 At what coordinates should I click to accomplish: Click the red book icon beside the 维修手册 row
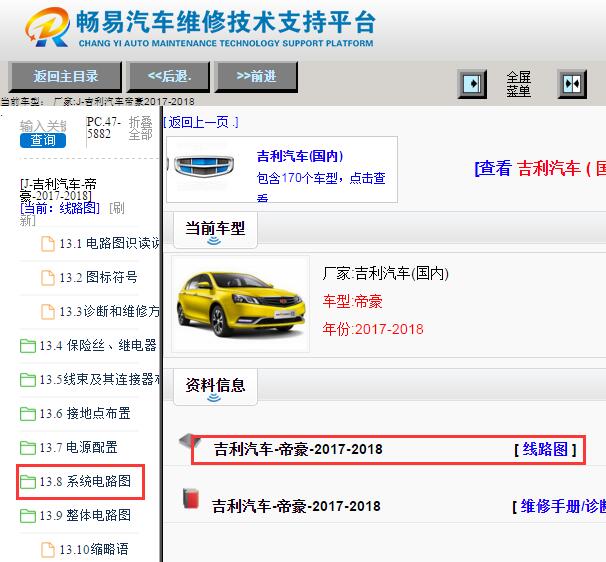tap(191, 498)
